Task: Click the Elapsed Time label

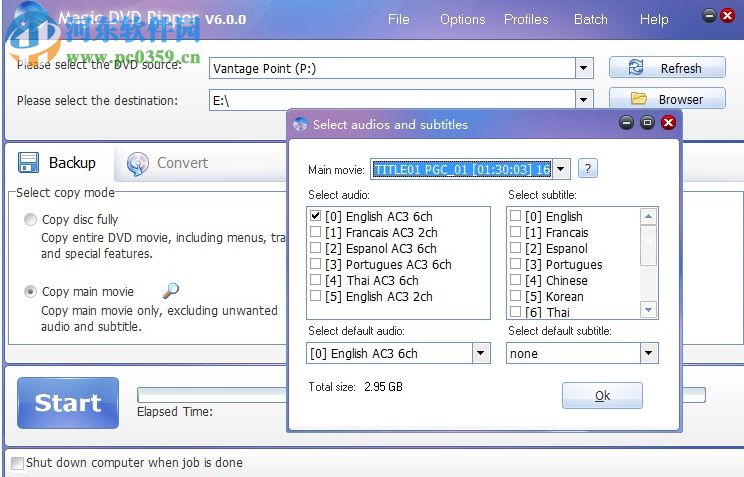Action: coord(175,412)
